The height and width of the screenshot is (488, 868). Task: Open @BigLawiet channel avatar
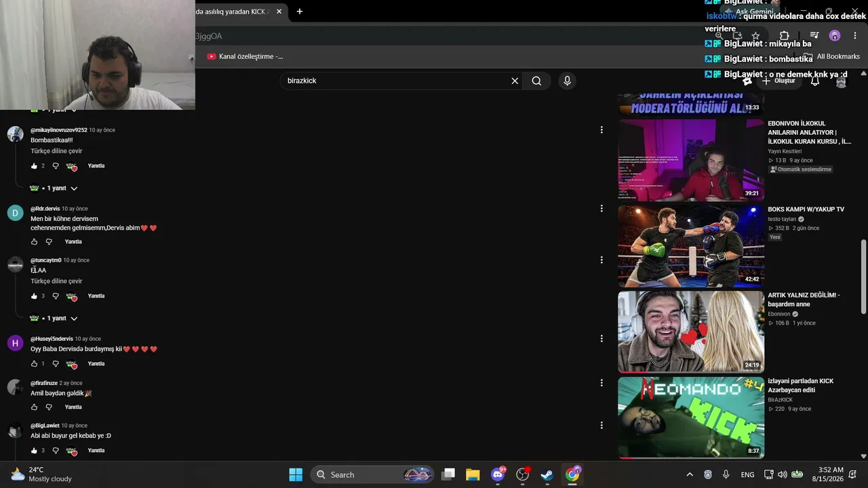click(x=16, y=430)
